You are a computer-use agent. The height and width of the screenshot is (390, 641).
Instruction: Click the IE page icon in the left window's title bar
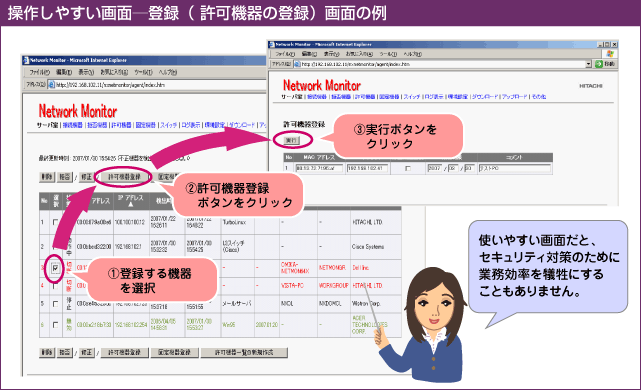[25, 60]
